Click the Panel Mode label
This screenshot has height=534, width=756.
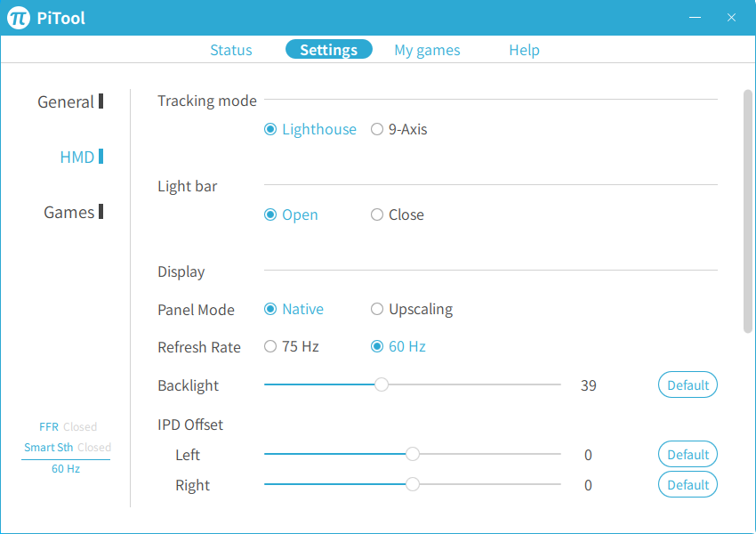[196, 310]
